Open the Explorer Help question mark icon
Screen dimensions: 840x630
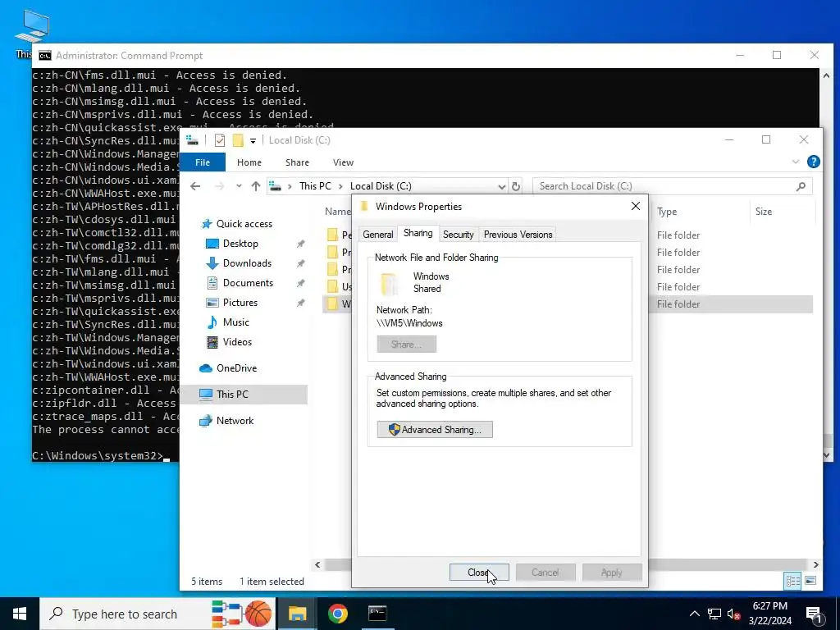point(813,162)
